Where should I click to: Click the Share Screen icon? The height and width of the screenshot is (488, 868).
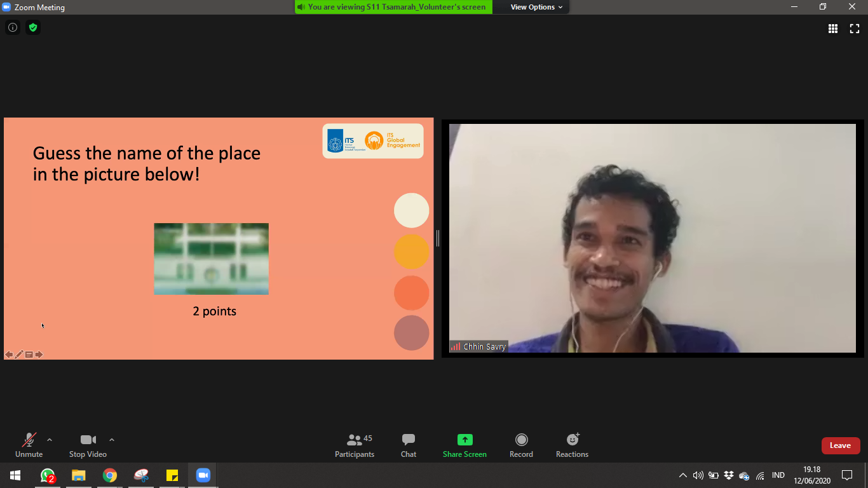point(465,440)
